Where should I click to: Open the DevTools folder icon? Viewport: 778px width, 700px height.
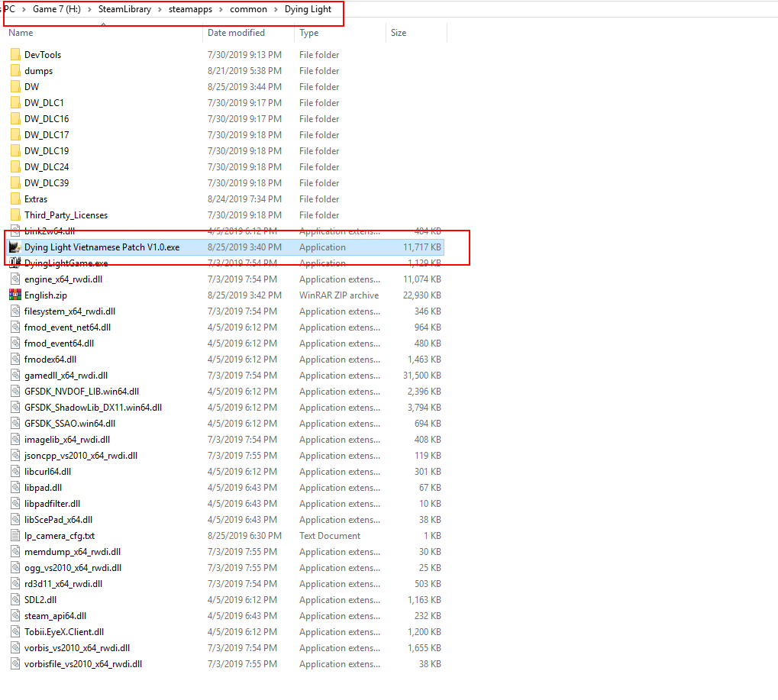15,54
